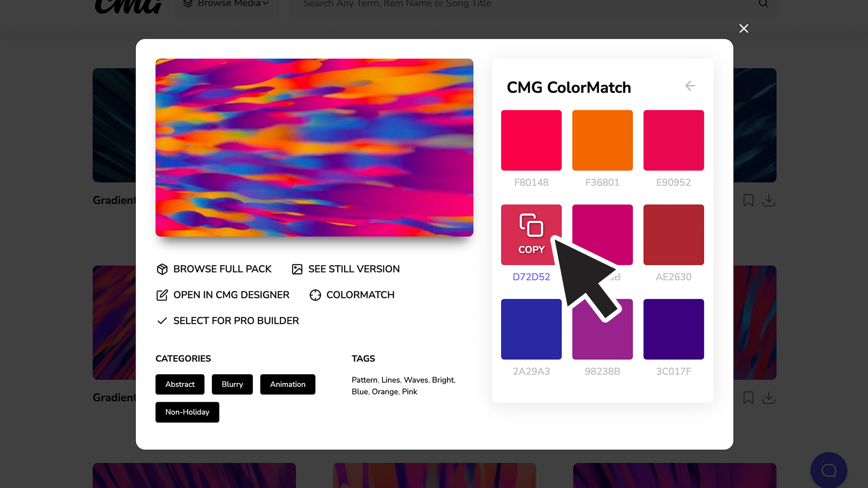Select the orange F36801 swatch
Viewport: 868px width, 488px height.
(x=602, y=140)
